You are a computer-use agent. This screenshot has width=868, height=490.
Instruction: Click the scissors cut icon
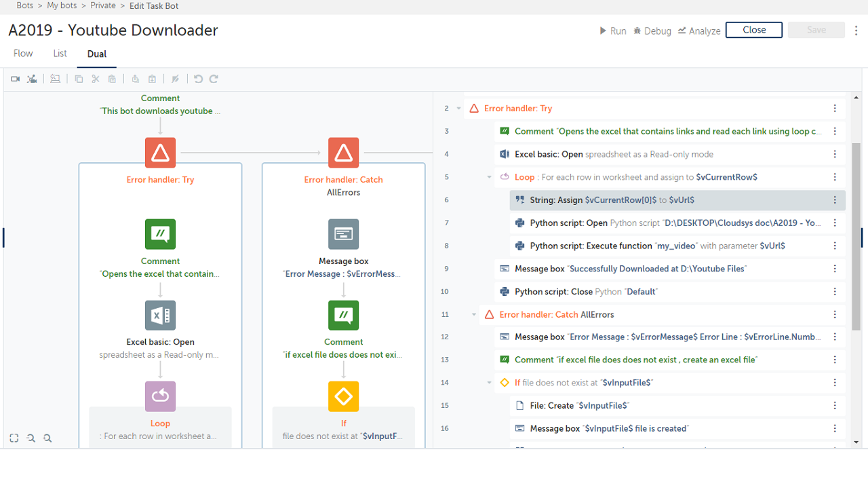96,79
